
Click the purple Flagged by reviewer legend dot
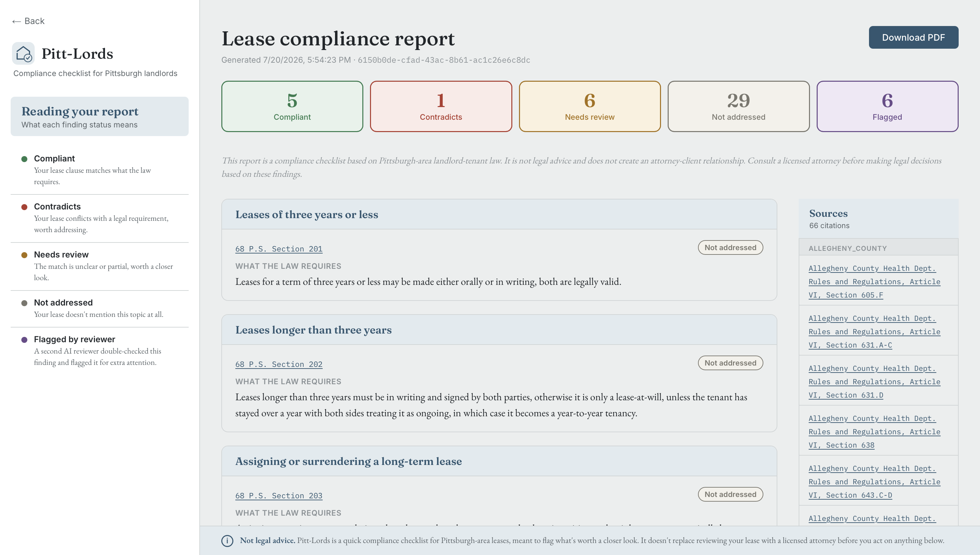coord(24,340)
